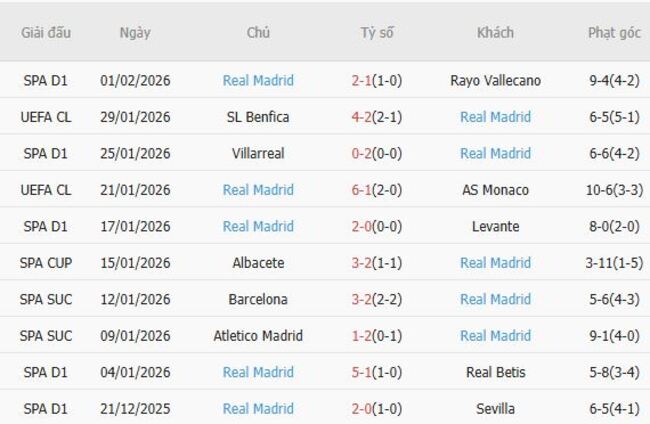This screenshot has height=424, width=650.
Task: Click the AS Monaco away team
Action: [x=495, y=190]
